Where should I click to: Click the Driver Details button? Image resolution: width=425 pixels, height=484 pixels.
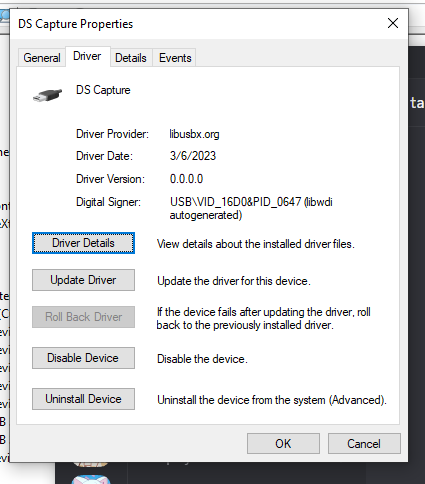[83, 243]
